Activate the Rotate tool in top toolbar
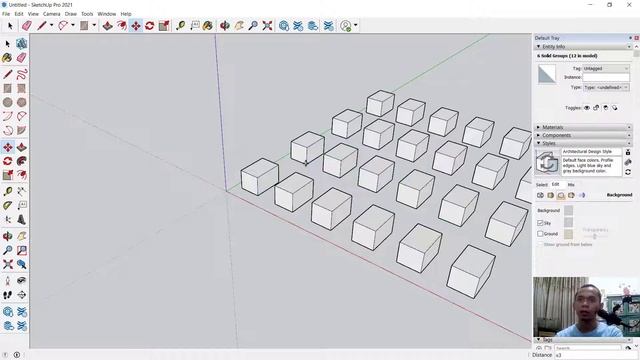 (x=149, y=26)
